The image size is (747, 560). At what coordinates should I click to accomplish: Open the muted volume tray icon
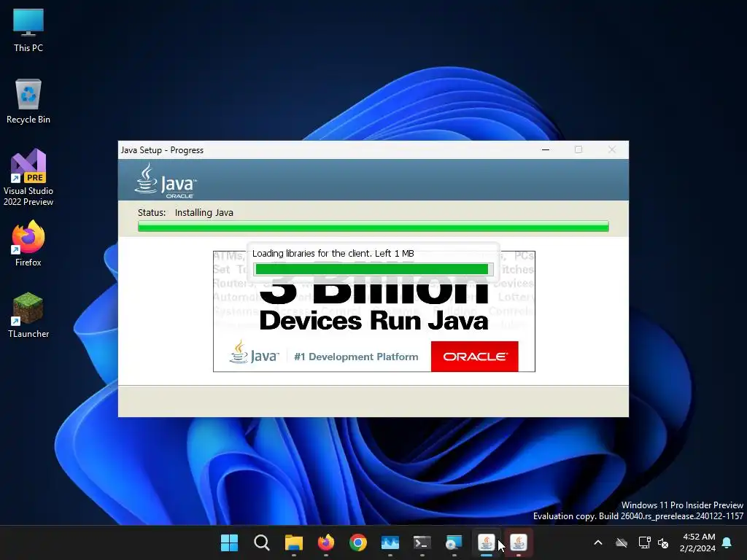pyautogui.click(x=663, y=542)
